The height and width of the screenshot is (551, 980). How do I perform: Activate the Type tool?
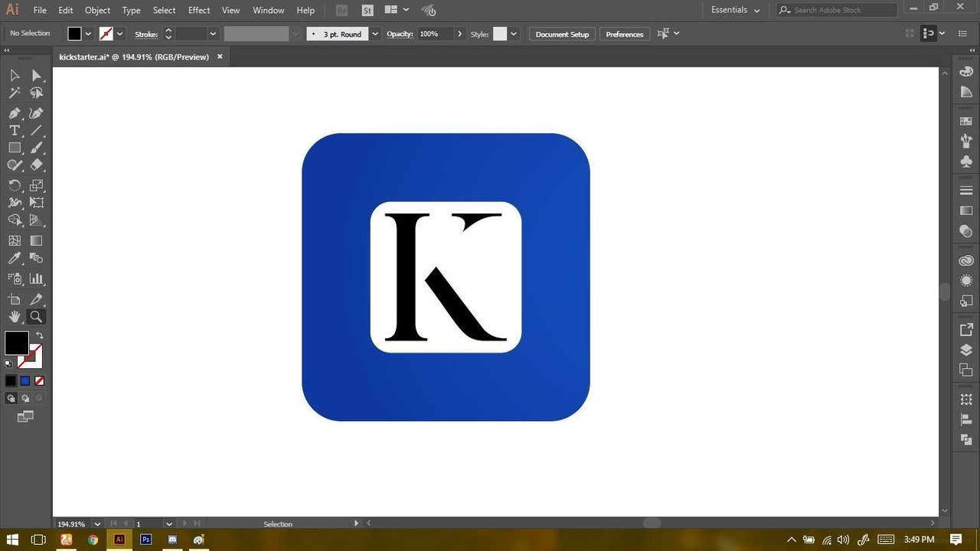15,131
